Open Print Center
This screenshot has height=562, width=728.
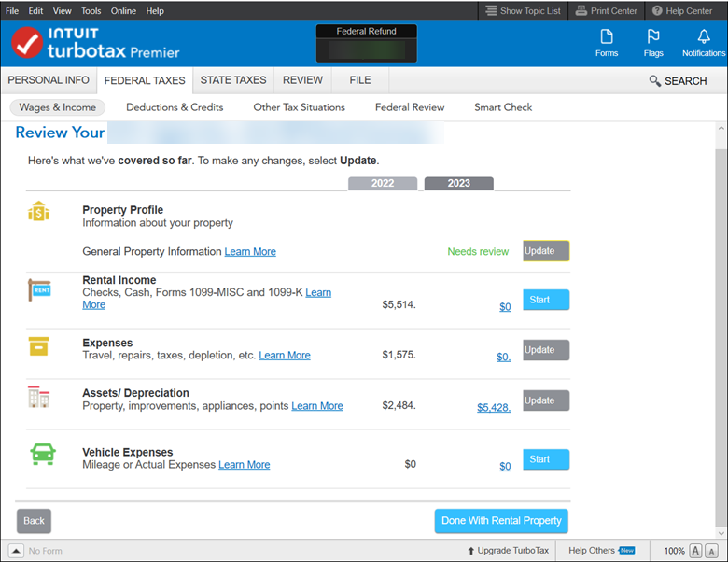point(606,10)
